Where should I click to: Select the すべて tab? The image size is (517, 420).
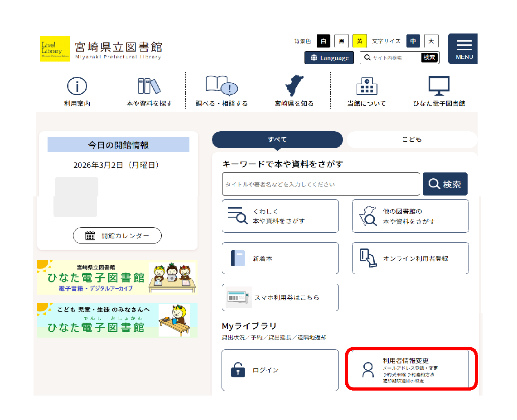[x=277, y=139]
